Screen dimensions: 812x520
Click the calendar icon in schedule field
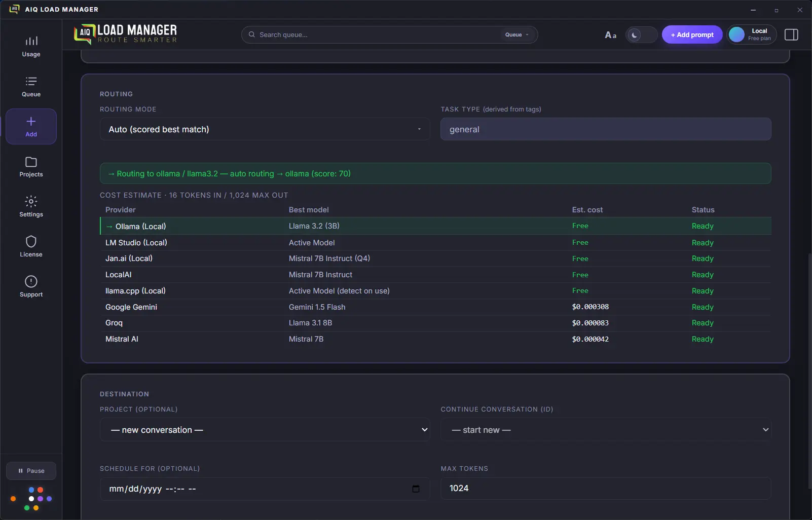[416, 489]
